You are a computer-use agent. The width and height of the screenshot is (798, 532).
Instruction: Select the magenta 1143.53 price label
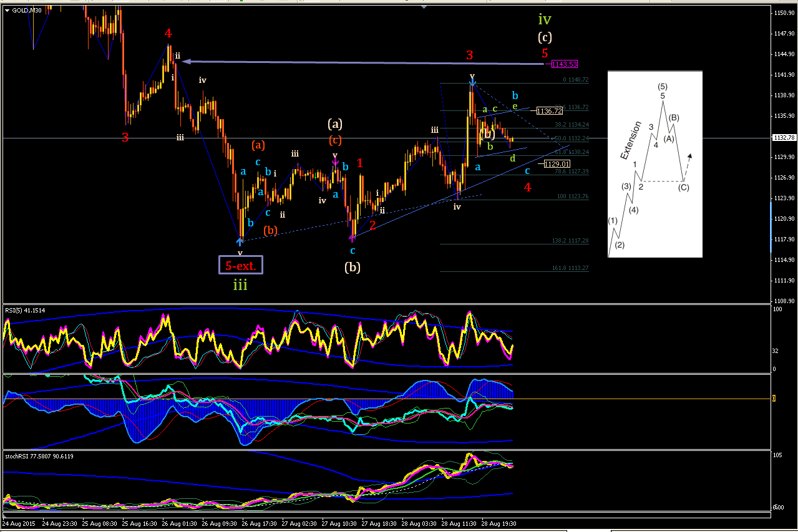click(x=565, y=64)
